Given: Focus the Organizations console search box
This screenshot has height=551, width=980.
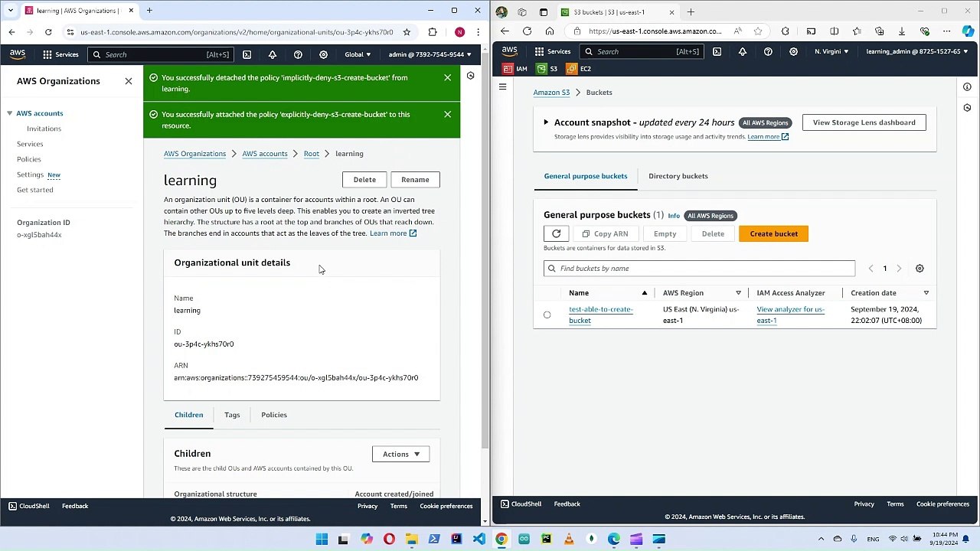Looking at the screenshot, I should [x=161, y=54].
